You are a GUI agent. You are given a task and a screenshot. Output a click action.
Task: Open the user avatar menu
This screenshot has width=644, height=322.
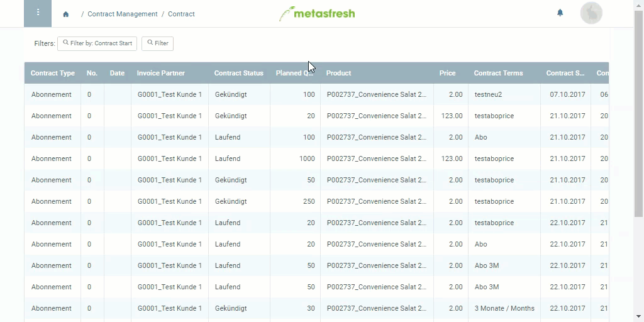[591, 13]
